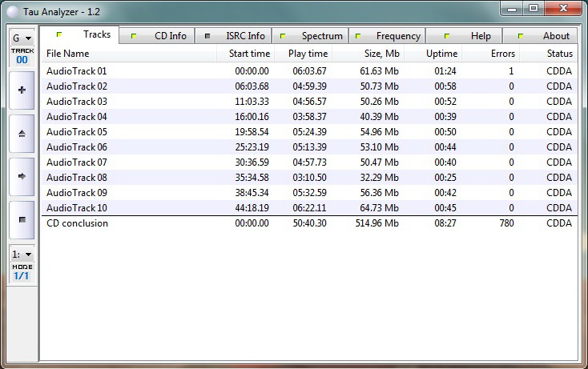Click the right arrow start button

[x=22, y=176]
